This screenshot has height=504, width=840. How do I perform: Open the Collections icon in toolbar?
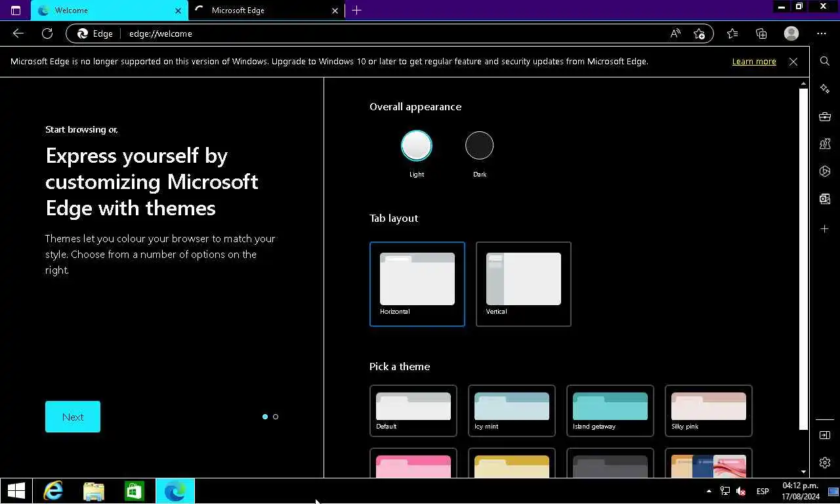[x=761, y=33]
